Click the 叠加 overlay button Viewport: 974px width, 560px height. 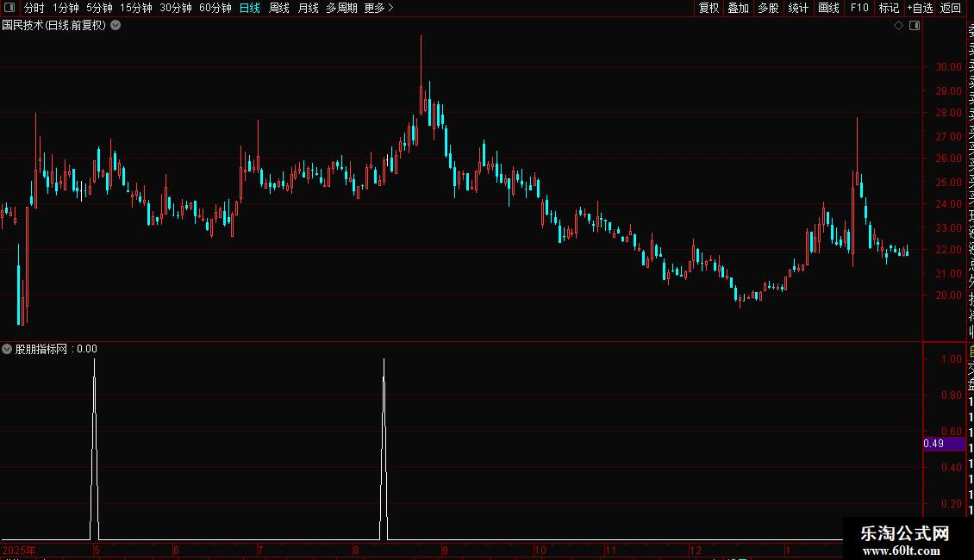coord(739,8)
